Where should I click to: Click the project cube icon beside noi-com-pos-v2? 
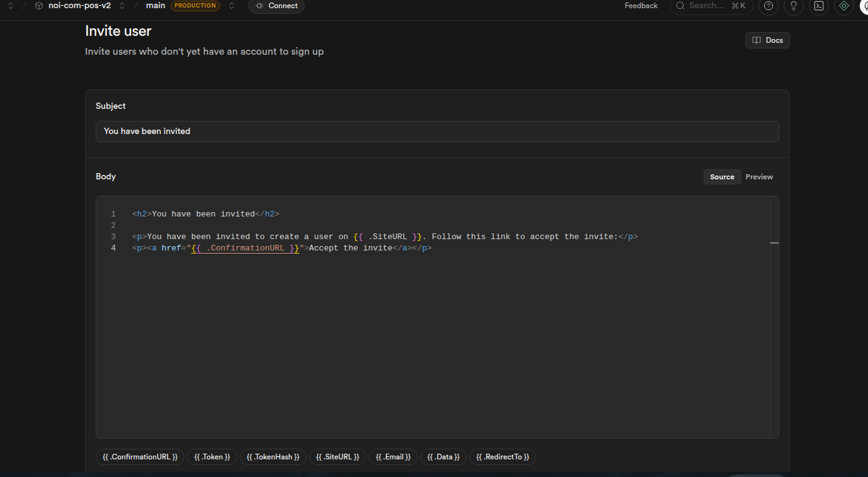[x=39, y=6]
